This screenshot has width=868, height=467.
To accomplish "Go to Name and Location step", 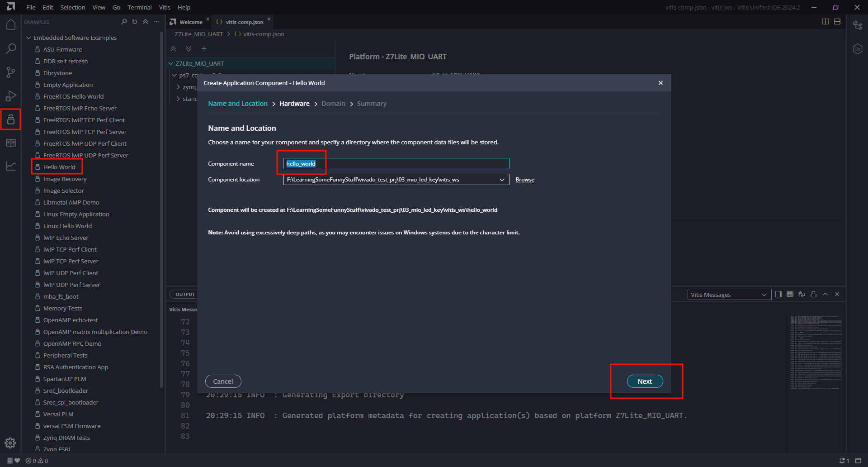I will pos(238,104).
